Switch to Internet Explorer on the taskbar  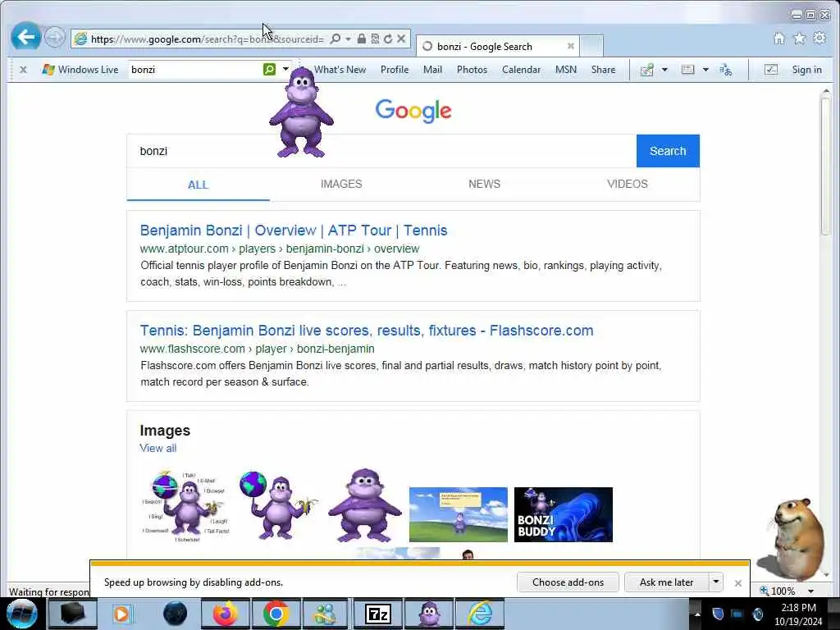click(x=480, y=614)
